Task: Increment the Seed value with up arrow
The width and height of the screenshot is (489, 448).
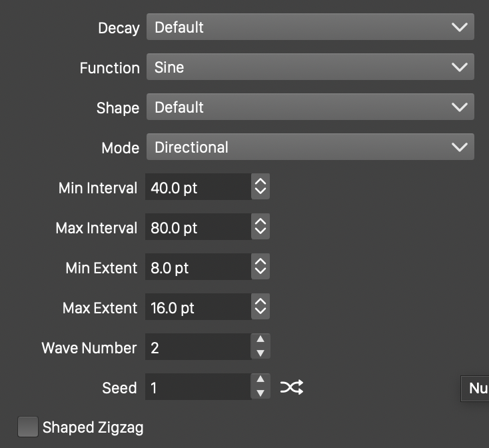Action: tap(260, 381)
